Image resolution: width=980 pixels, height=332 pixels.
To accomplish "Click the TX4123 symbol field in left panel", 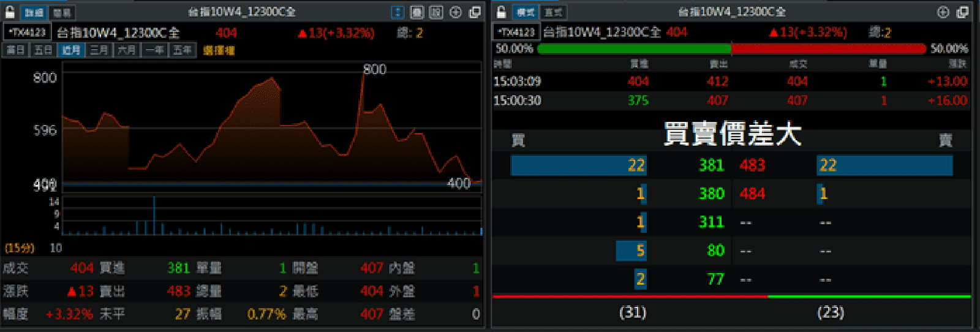I will click(x=27, y=32).
